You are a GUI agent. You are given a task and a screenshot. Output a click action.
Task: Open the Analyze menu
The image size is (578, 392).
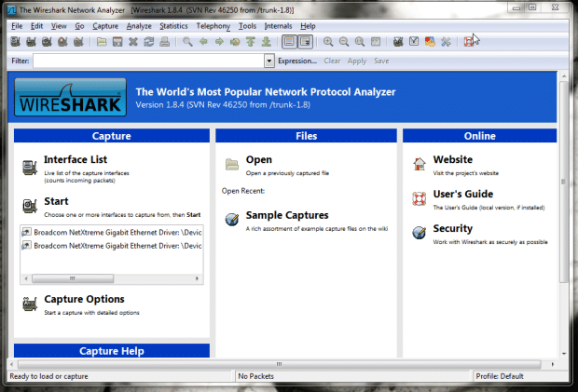coord(139,26)
